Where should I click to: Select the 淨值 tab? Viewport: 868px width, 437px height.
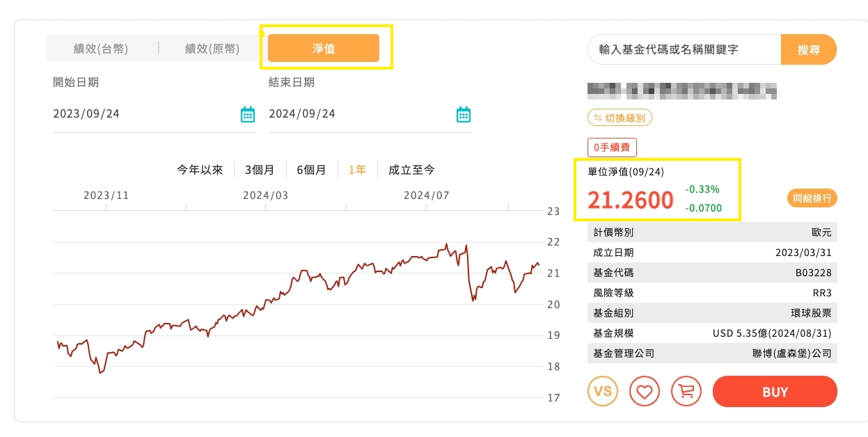[x=324, y=48]
